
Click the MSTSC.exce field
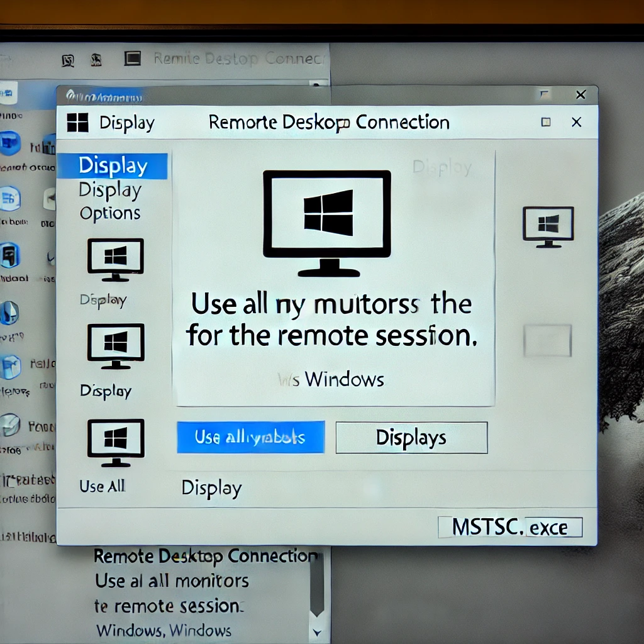click(510, 528)
